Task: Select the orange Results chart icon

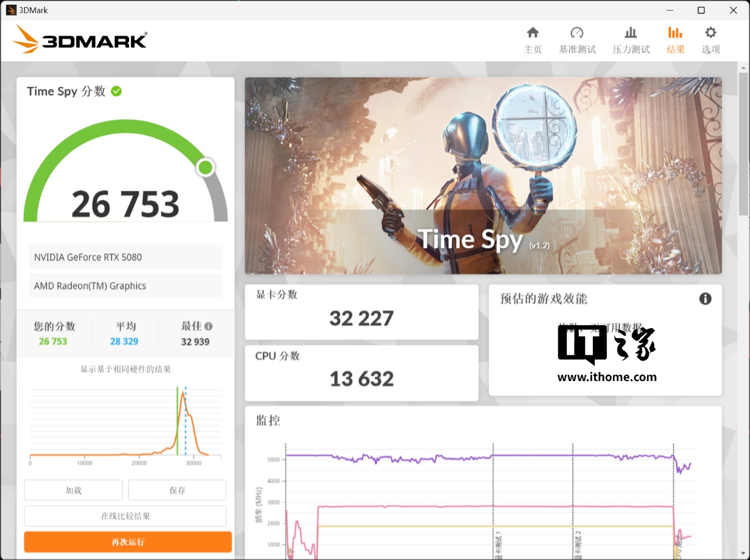Action: coord(675,33)
